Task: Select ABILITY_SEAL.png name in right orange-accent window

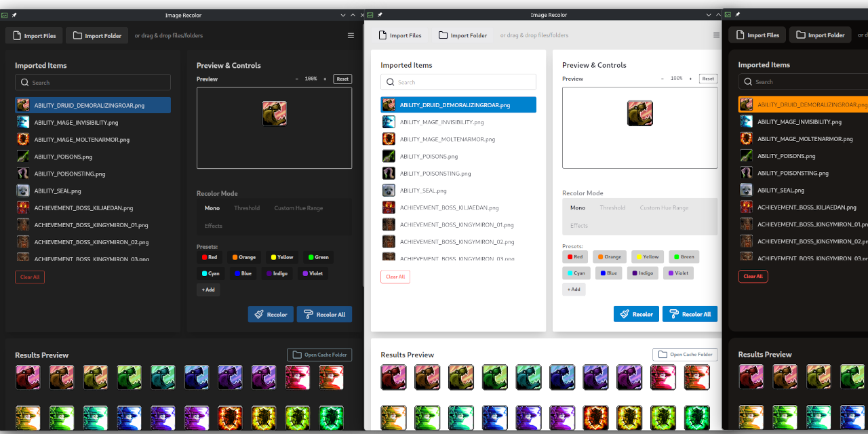Action: click(x=781, y=190)
